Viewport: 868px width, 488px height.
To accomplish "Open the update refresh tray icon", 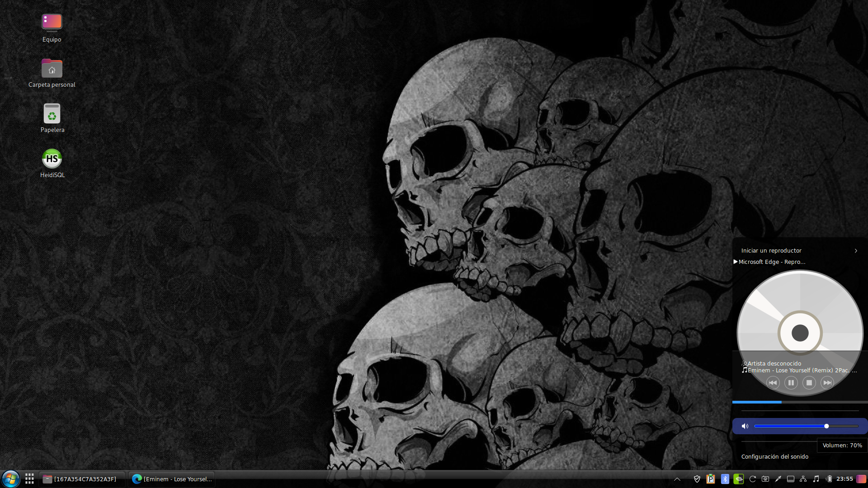I will coord(753,479).
